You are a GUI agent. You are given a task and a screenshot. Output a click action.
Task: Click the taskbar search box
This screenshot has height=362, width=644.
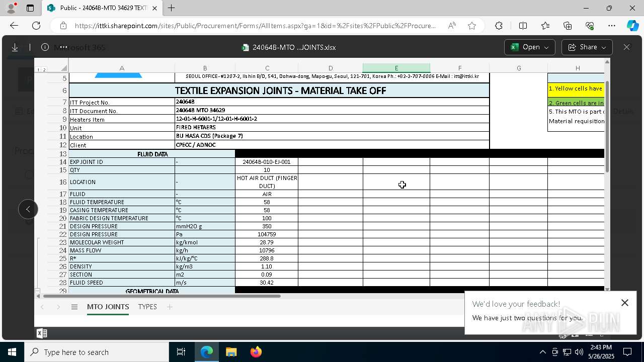click(x=97, y=352)
